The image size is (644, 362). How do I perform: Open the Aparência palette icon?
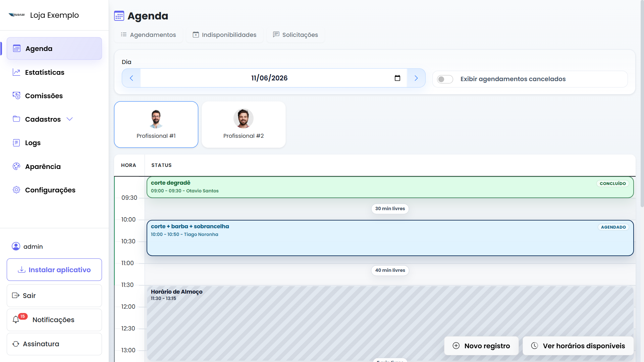(x=16, y=166)
